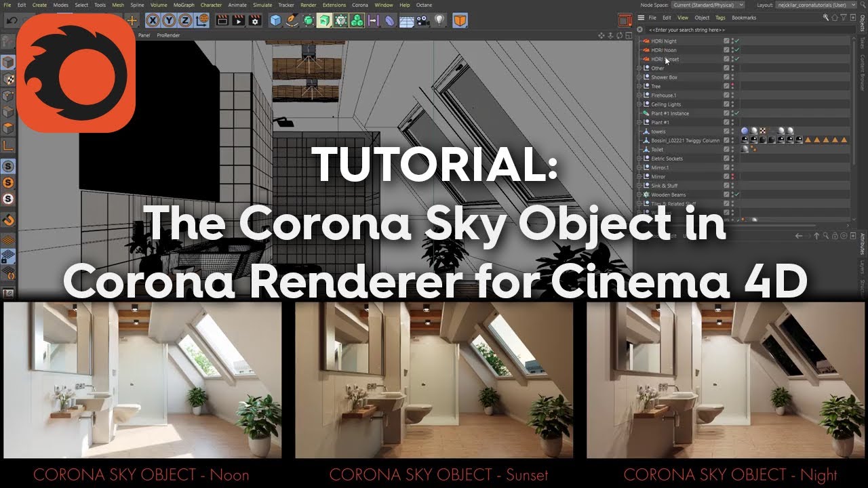Toggle the X axis lock
The height and width of the screenshot is (488, 868).
click(153, 20)
